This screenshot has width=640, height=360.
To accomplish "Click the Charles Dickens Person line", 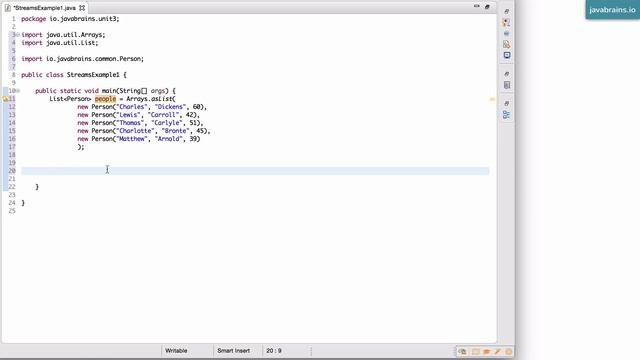I will (x=142, y=107).
